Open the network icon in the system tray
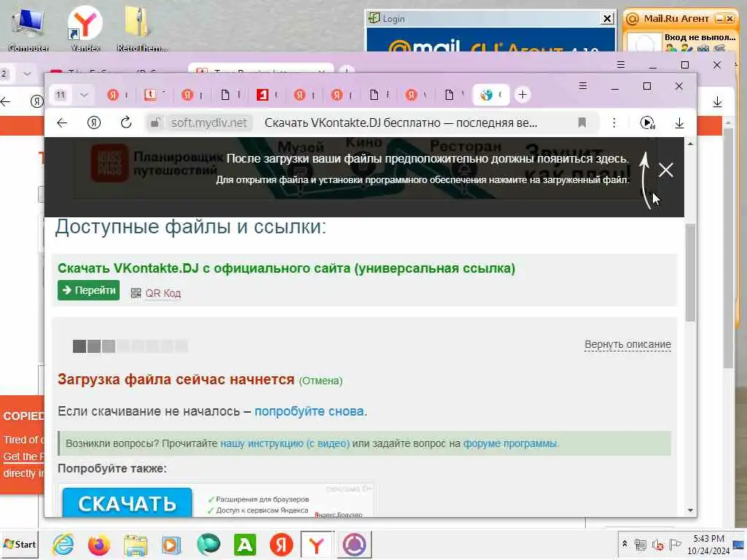The height and width of the screenshot is (560, 747). coord(640,544)
